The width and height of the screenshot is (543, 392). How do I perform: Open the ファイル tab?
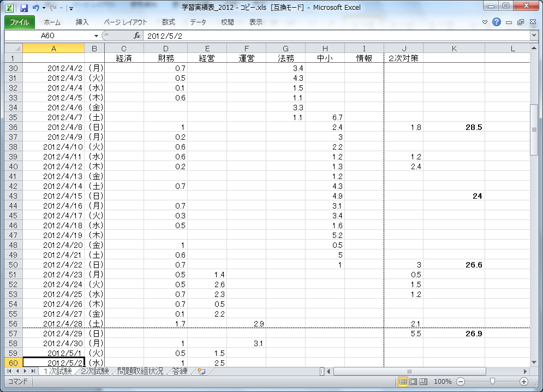click(x=20, y=22)
